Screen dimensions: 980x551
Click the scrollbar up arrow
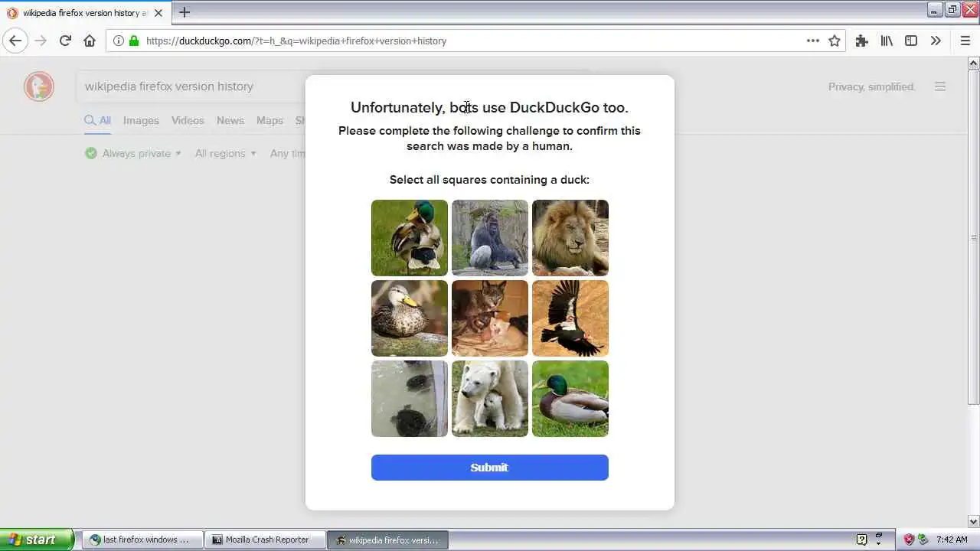974,63
